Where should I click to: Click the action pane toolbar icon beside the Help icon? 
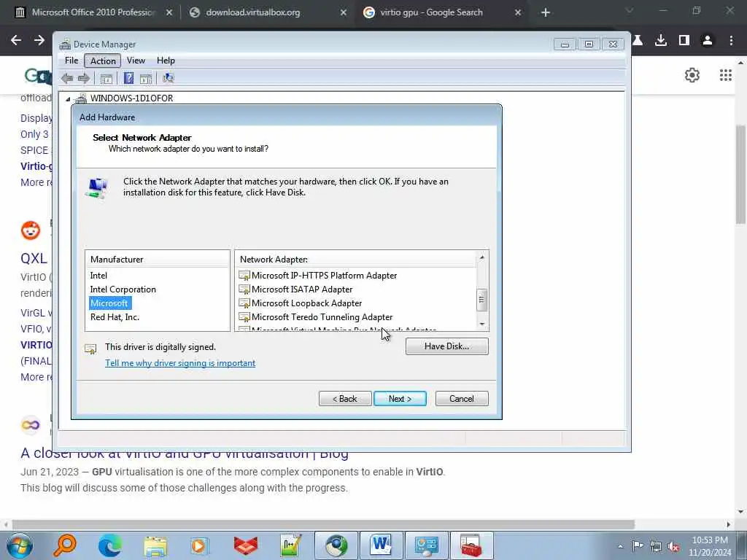point(146,79)
